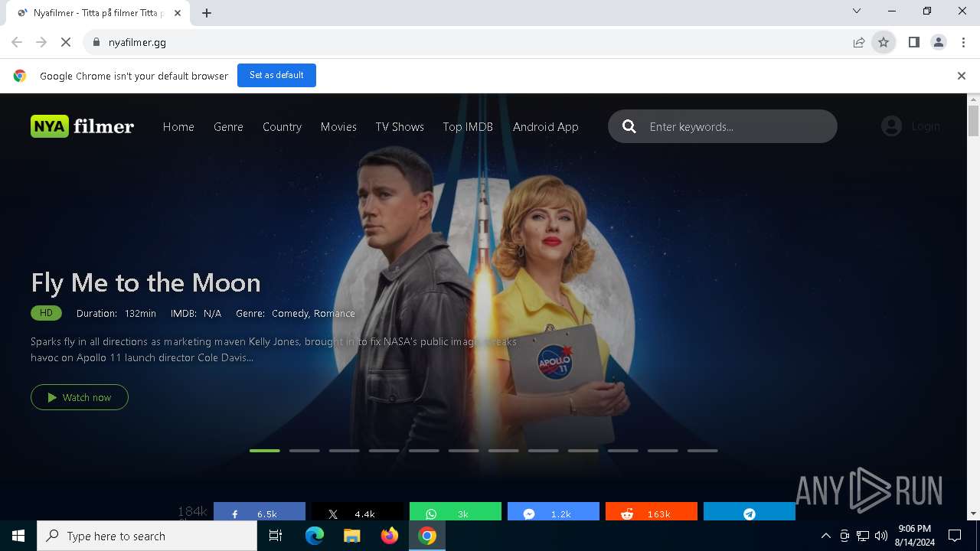Screen dimensions: 980x551
Task: Click Chrome taskbar icon
Action: (427, 536)
